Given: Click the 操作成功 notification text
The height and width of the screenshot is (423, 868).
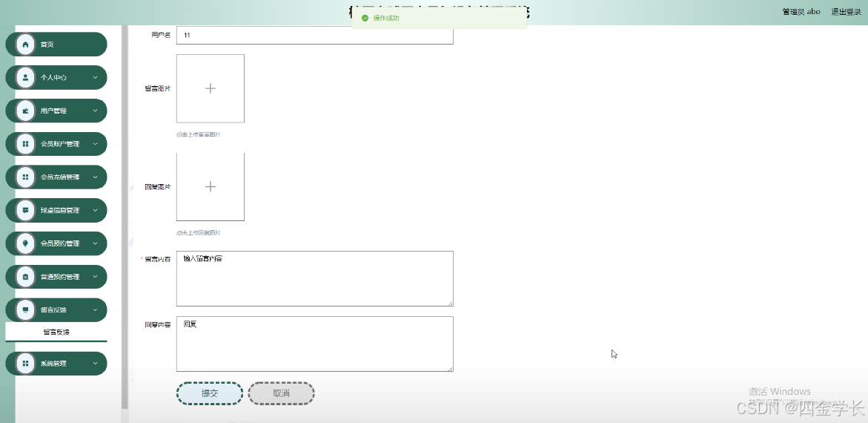Looking at the screenshot, I should click(x=386, y=19).
